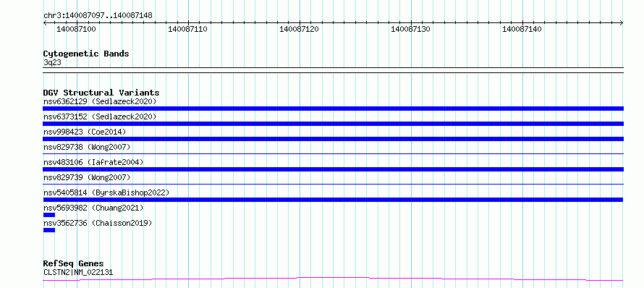Click ruler position label 140087120

(x=299, y=30)
